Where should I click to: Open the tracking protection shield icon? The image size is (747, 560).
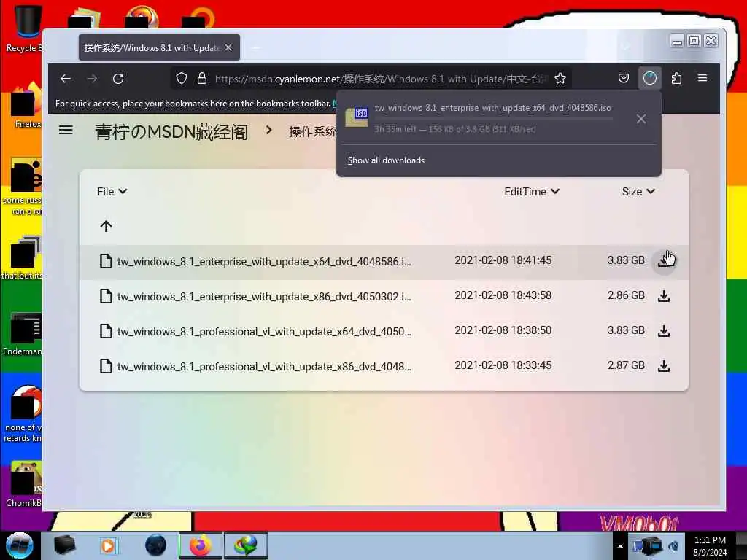coord(182,78)
